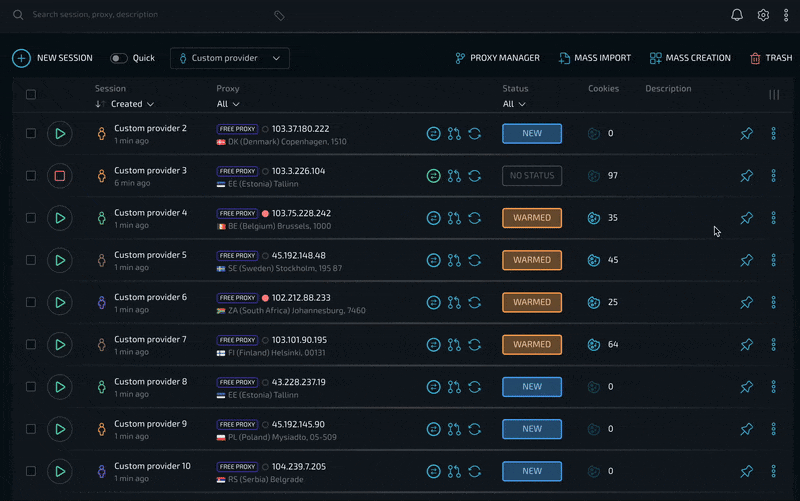The height and width of the screenshot is (501, 800).
Task: Click the tag filter icon in search bar
Action: tap(279, 16)
